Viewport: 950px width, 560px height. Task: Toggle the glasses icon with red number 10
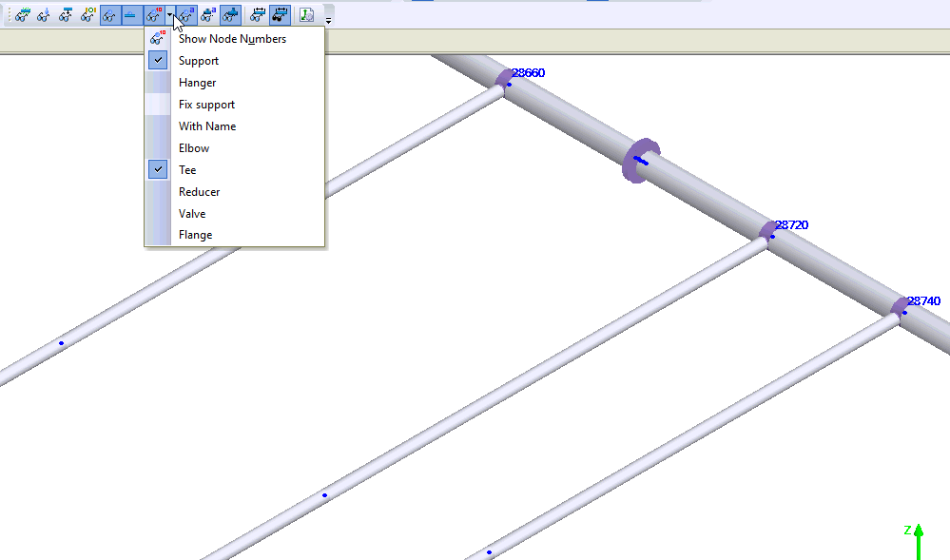pyautogui.click(x=153, y=15)
